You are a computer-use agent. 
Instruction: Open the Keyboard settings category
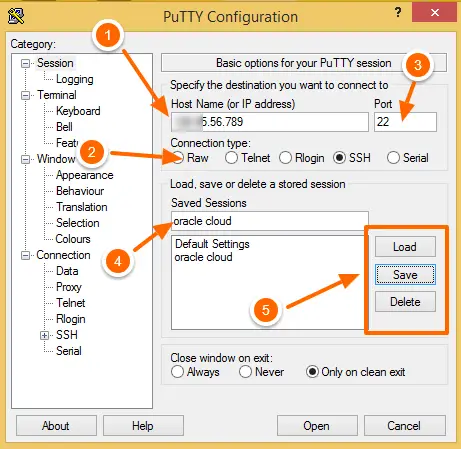(78, 111)
